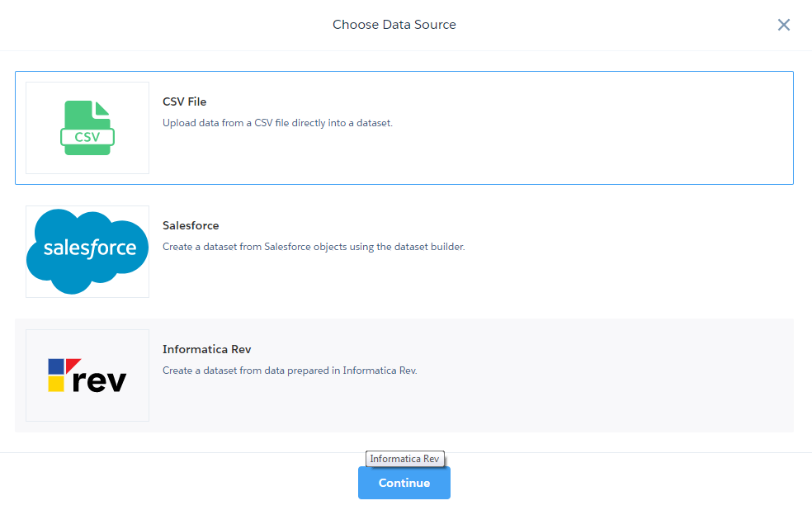Click the Informatica Rev tooltip label
Screen dimensions: 812x510
pyautogui.click(x=405, y=459)
